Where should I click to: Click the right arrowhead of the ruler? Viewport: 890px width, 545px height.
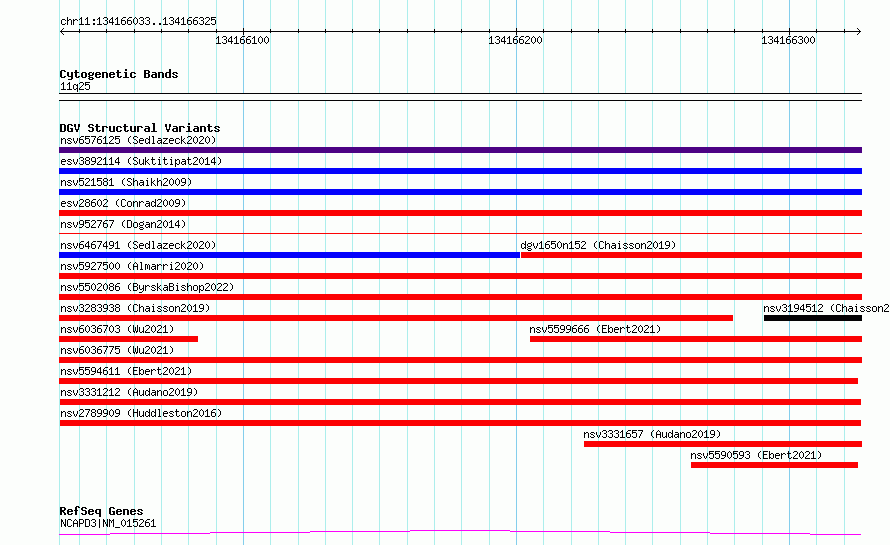[859, 31]
